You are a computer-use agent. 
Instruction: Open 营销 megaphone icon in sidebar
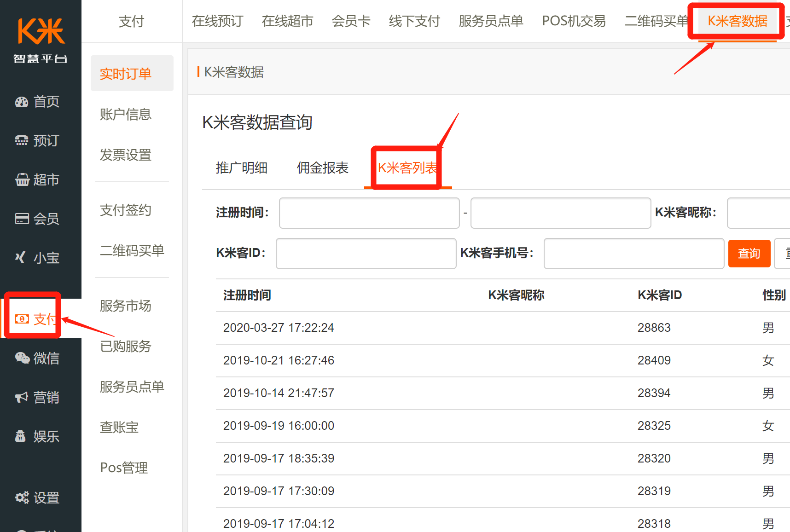tap(22, 397)
